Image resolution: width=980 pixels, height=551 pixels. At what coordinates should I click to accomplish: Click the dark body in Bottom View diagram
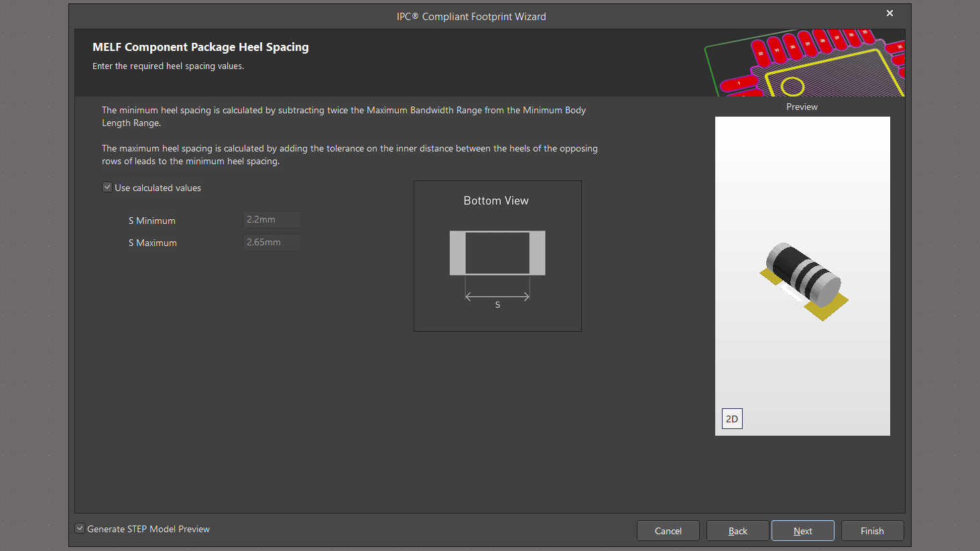497,253
